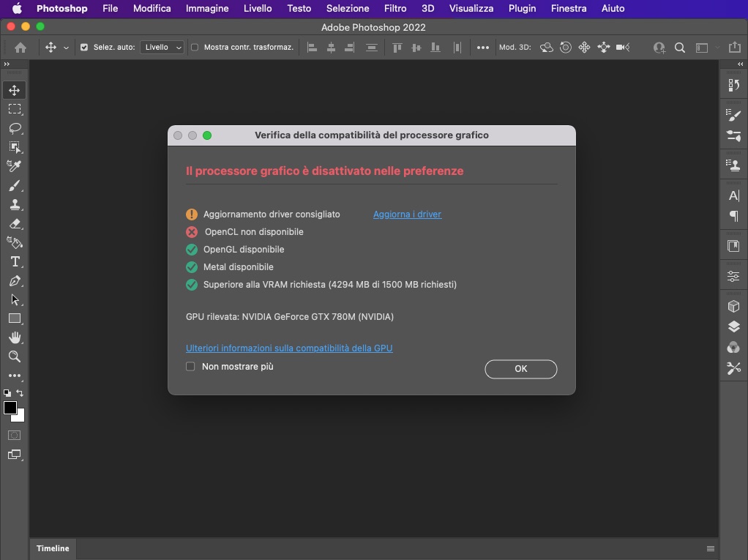Image resolution: width=748 pixels, height=560 pixels.
Task: Open the Adjustments sliders panel icon
Action: 733,276
